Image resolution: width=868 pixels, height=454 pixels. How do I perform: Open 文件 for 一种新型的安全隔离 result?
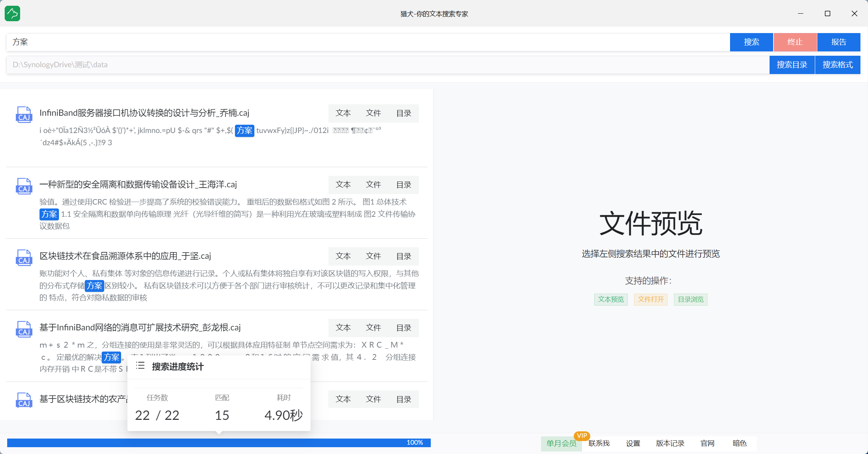click(373, 185)
